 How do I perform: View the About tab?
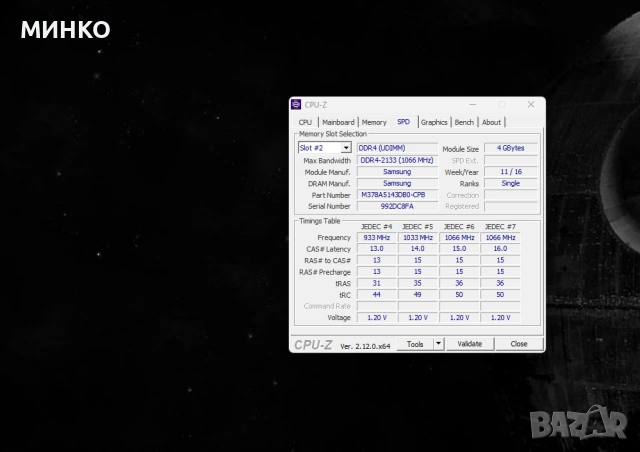[x=491, y=122]
